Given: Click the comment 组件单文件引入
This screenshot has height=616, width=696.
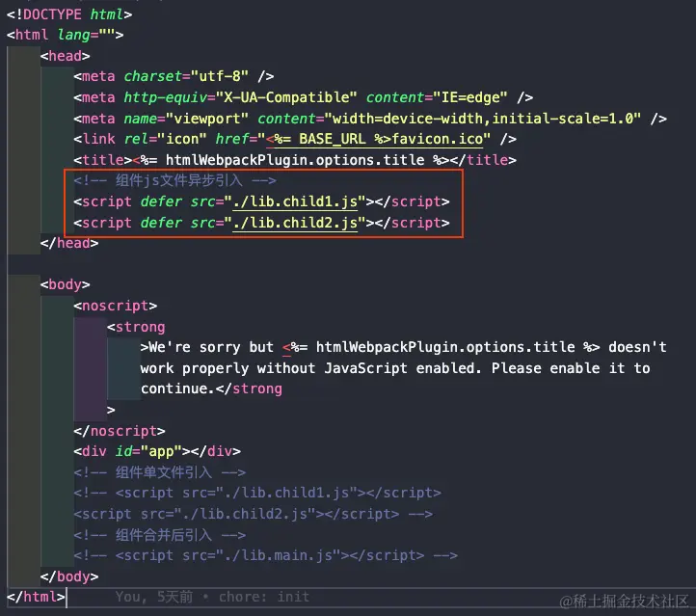Looking at the screenshot, I should tap(160, 472).
